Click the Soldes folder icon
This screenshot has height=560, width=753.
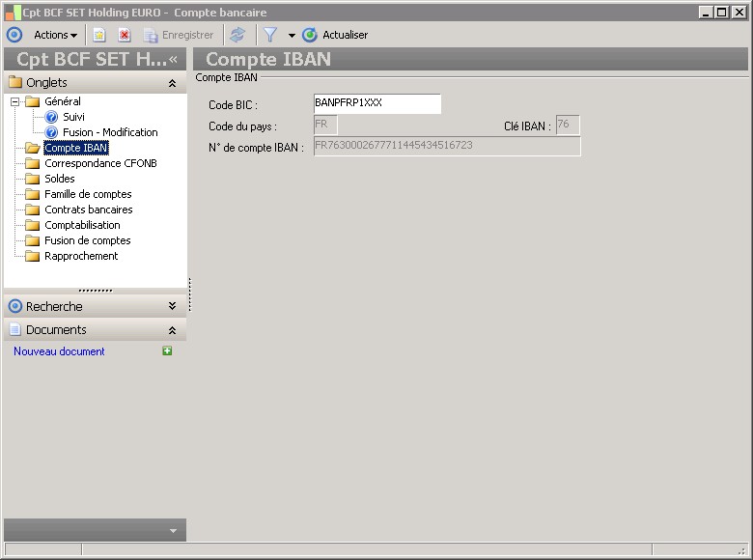[32, 179]
